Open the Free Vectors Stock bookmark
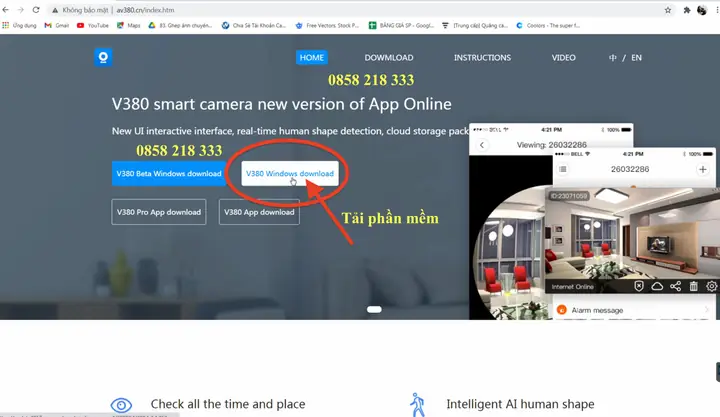Viewport: 720px width, 417px height. tap(327, 25)
